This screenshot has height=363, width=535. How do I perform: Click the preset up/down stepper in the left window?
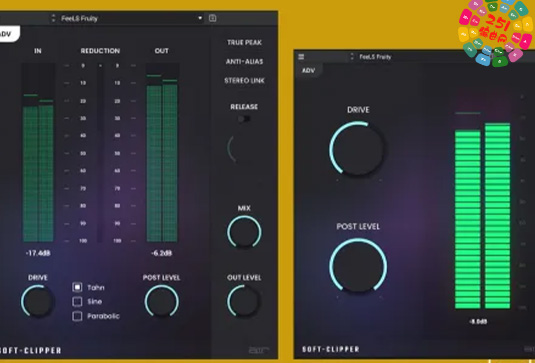(53, 18)
